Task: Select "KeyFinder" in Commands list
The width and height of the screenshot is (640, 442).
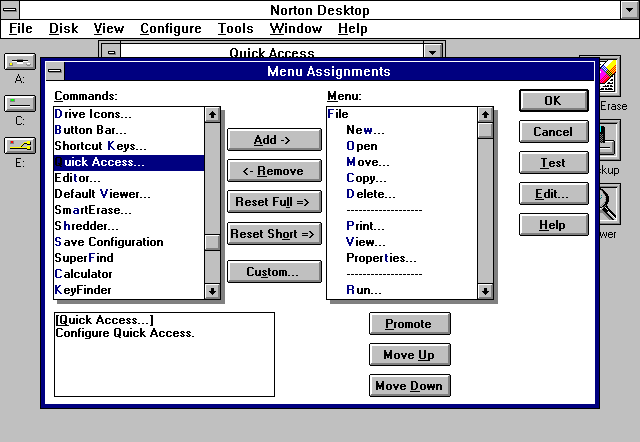Action: (x=129, y=290)
